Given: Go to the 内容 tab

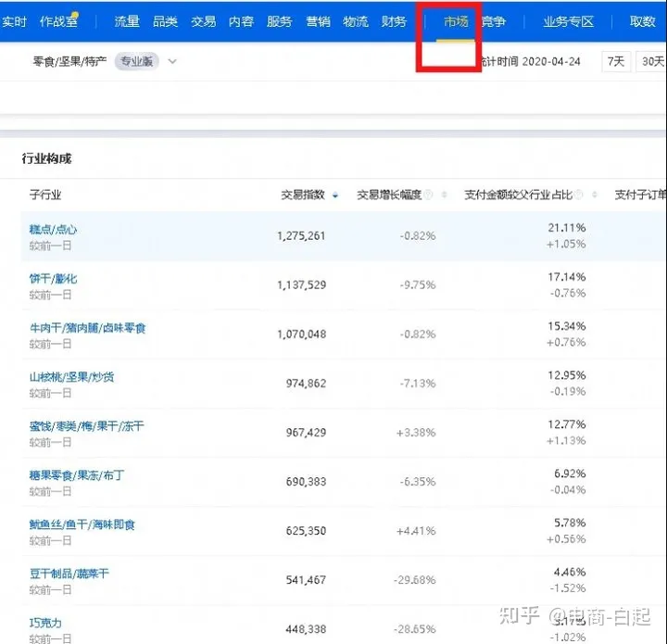Looking at the screenshot, I should click(x=241, y=21).
